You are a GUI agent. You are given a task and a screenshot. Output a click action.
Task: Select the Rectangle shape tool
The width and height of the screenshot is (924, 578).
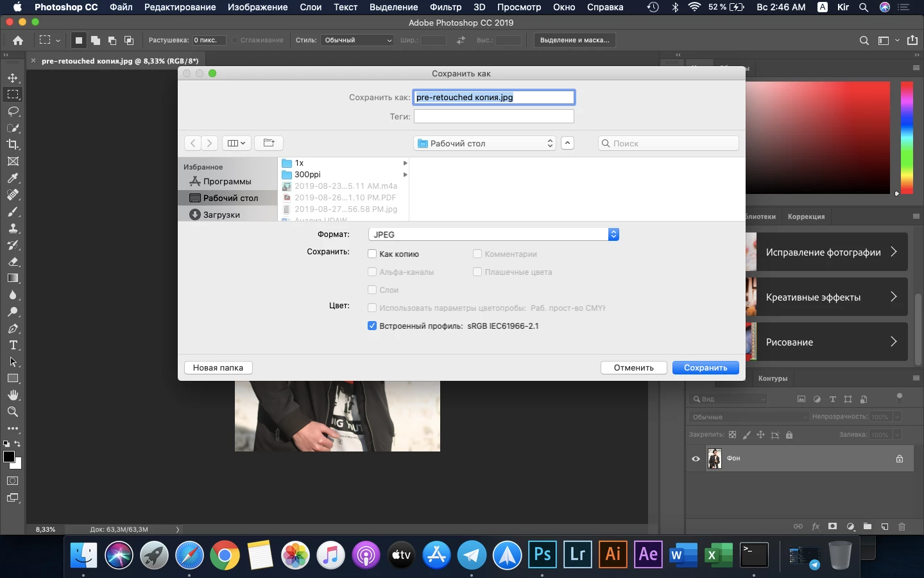pyautogui.click(x=13, y=378)
